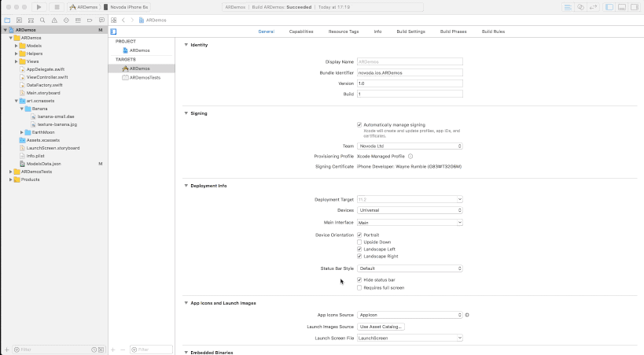Open the Team dropdown
This screenshot has height=355, width=644.
tap(410, 146)
